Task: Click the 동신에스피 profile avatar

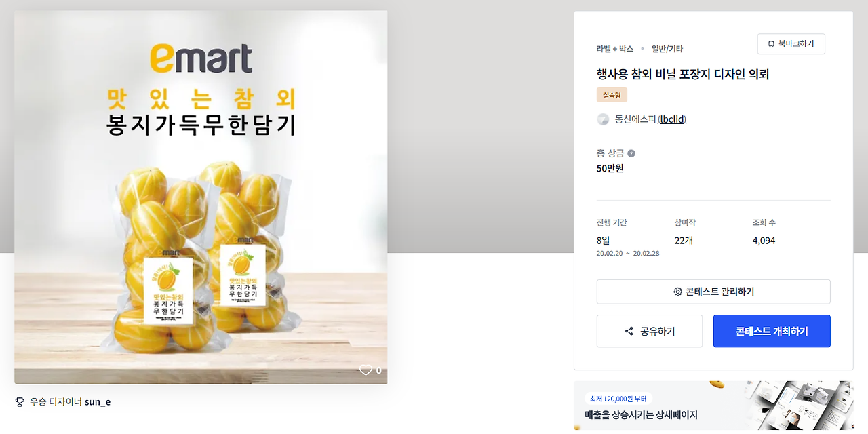Action: click(x=603, y=119)
